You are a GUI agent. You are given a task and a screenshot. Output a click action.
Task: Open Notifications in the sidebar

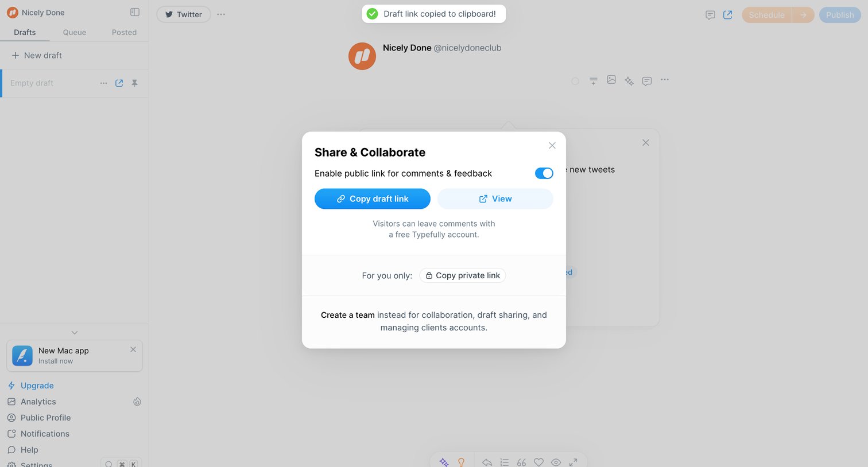coord(38,434)
